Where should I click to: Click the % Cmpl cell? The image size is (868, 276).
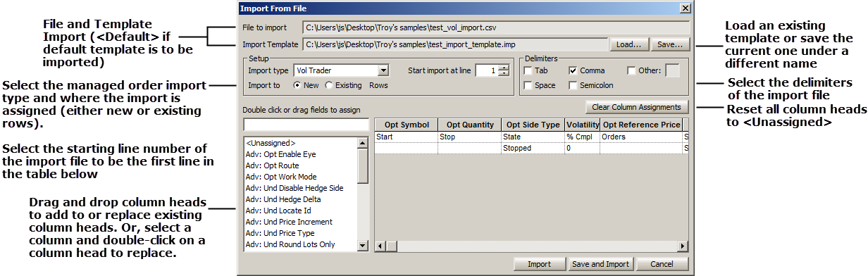pyautogui.click(x=582, y=137)
